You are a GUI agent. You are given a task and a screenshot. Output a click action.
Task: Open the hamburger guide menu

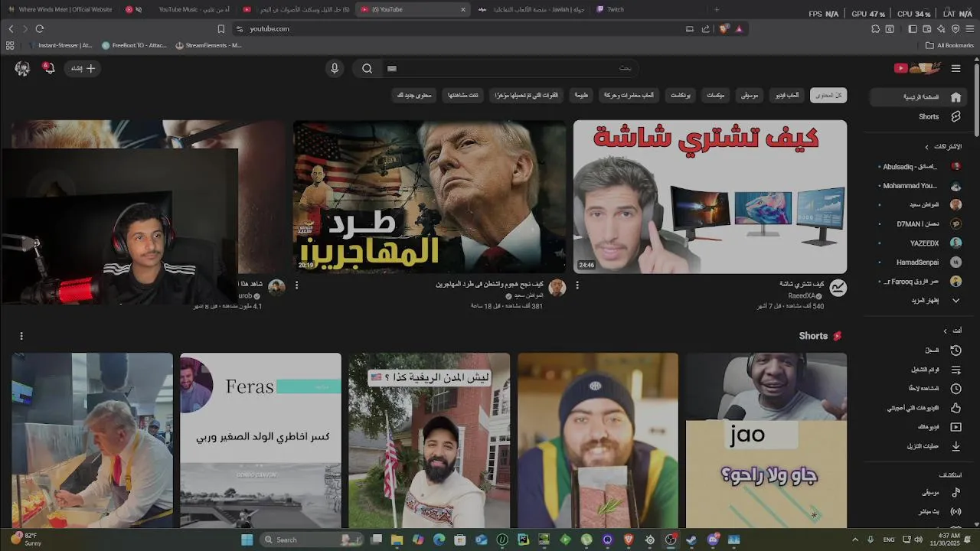[x=955, y=68]
